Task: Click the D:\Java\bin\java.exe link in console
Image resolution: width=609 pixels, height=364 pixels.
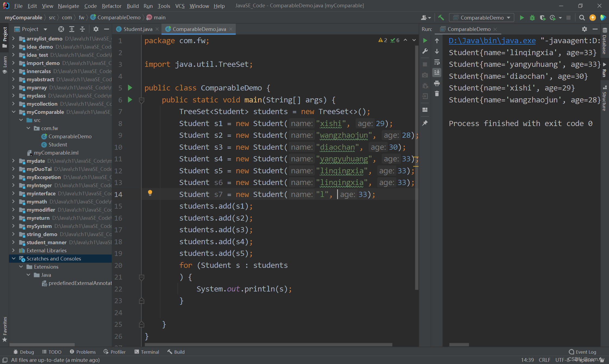Action: pyautogui.click(x=492, y=41)
